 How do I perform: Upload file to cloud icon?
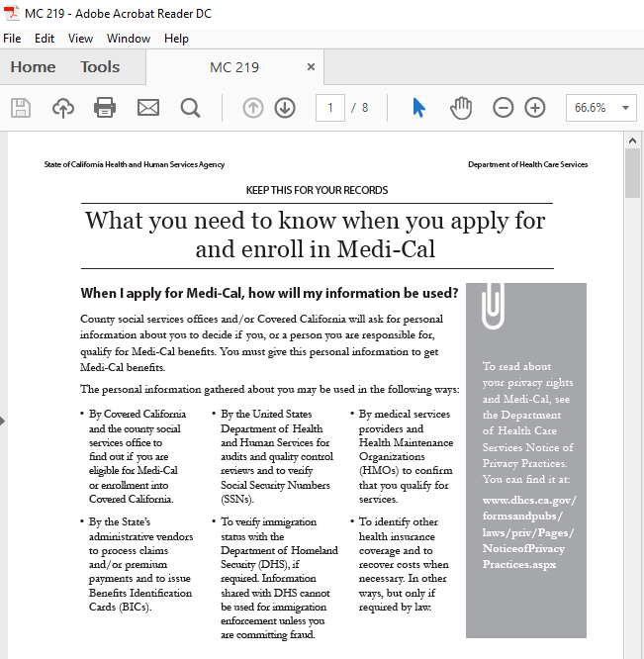click(x=63, y=108)
